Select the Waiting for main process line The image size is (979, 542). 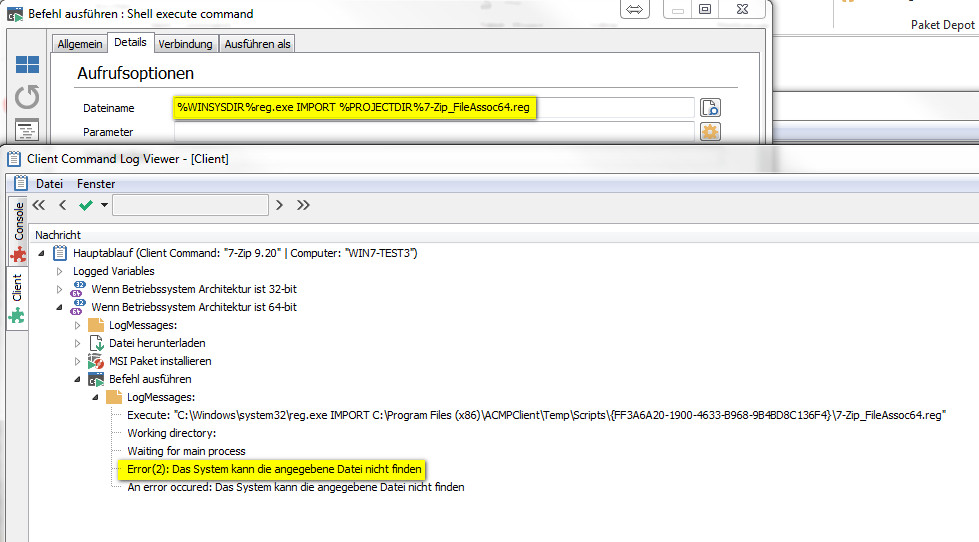186,451
